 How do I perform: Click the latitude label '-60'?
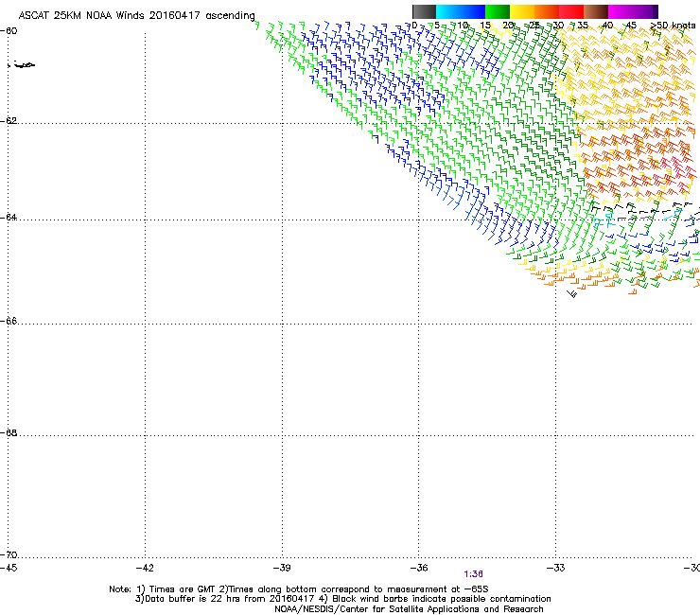pyautogui.click(x=9, y=31)
